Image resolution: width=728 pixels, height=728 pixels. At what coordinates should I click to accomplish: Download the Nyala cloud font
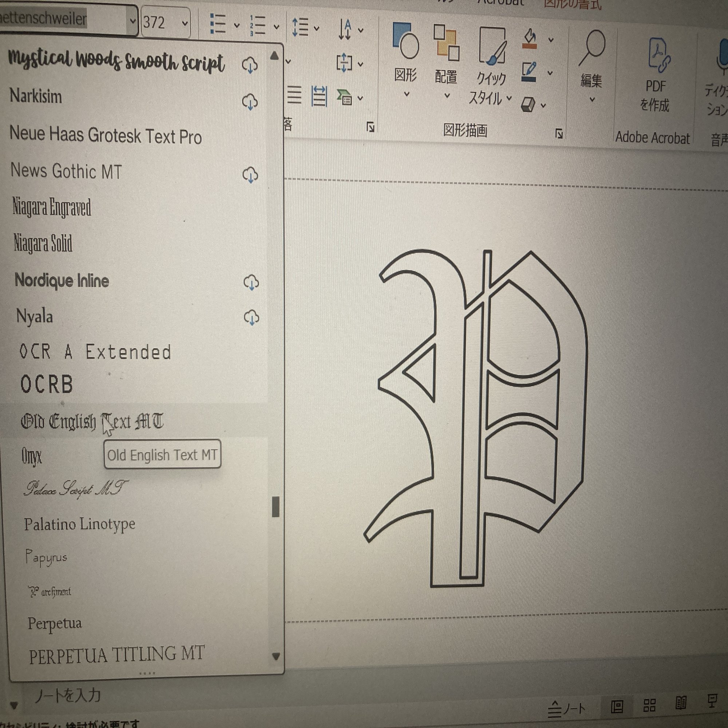point(251,317)
